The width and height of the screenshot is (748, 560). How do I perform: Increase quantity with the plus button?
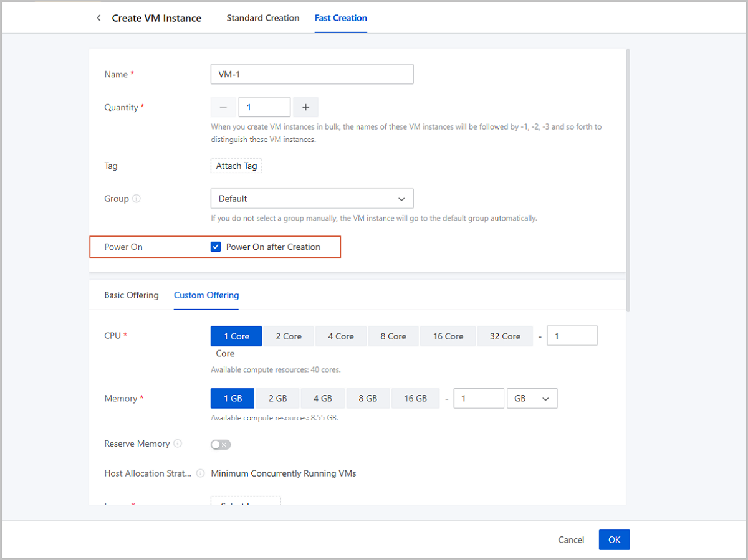(x=305, y=107)
